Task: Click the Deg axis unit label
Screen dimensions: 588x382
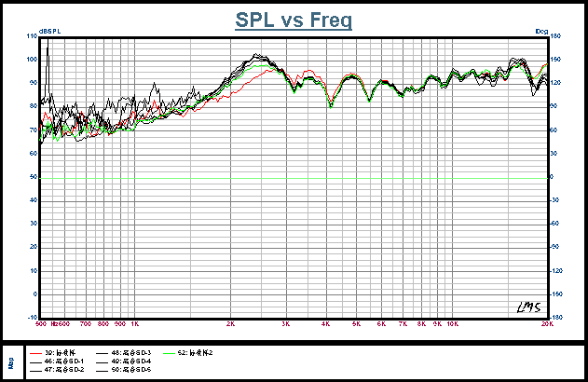Action: tap(540, 32)
